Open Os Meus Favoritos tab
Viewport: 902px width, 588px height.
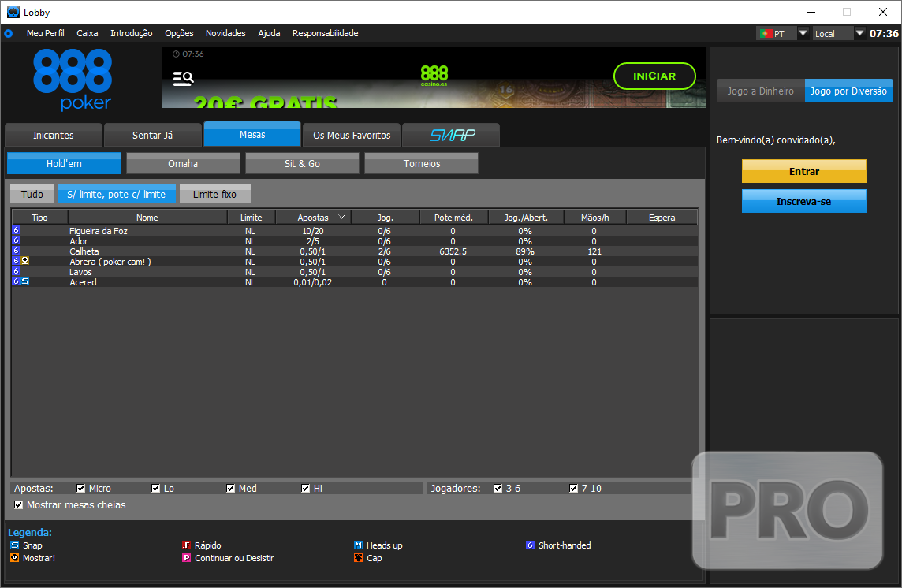(352, 136)
